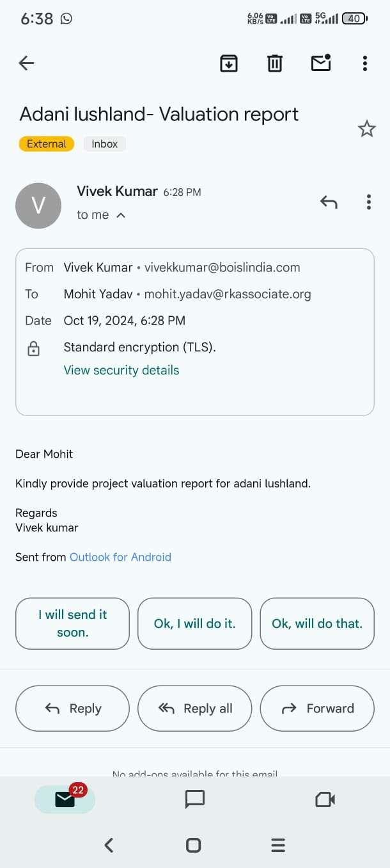Switch to the Mail tab with badge
This screenshot has width=390, height=868.
tap(65, 799)
